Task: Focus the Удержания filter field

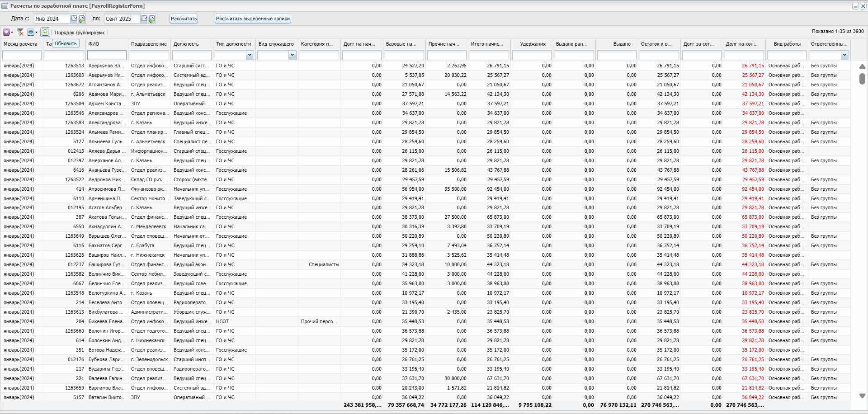Action: tap(532, 55)
